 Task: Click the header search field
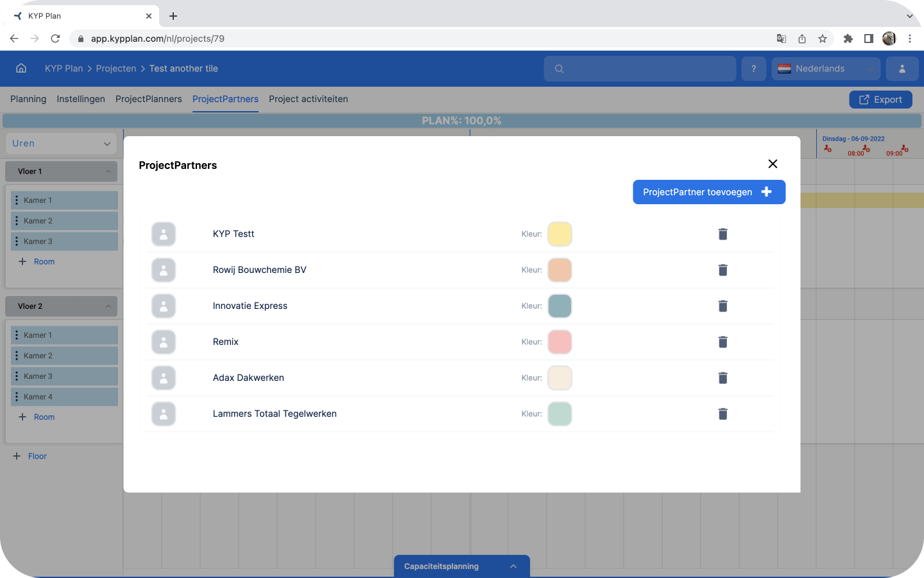tap(640, 69)
